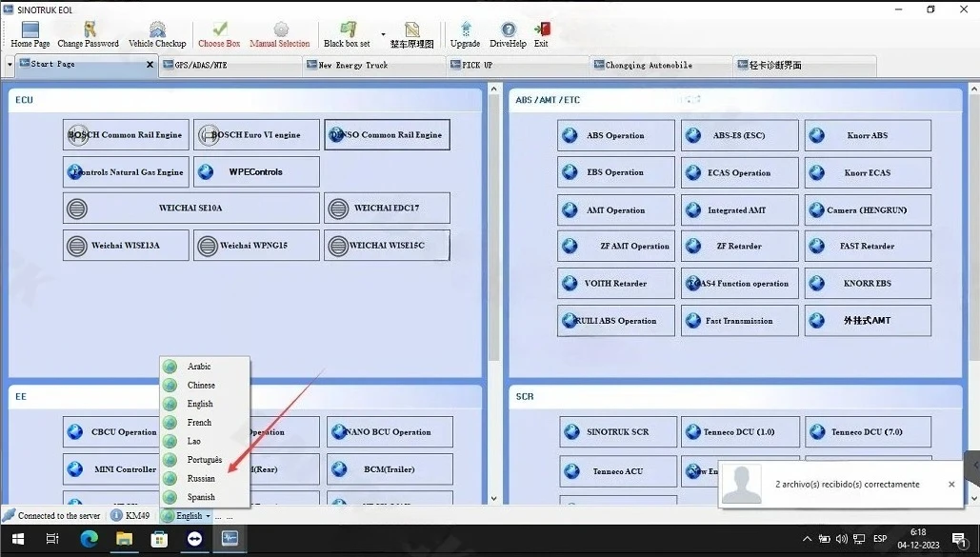980x557 pixels.
Task: Open the PICK UP tab
Action: point(517,65)
